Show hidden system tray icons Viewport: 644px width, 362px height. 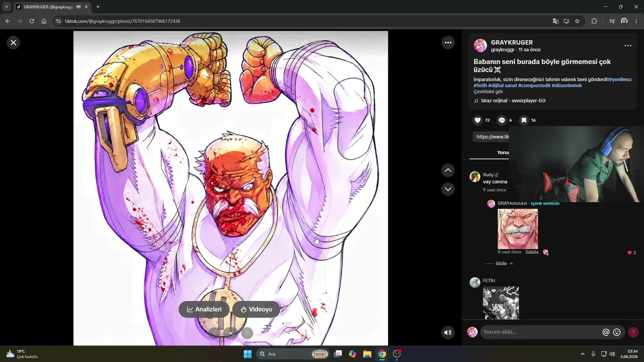pos(583,354)
